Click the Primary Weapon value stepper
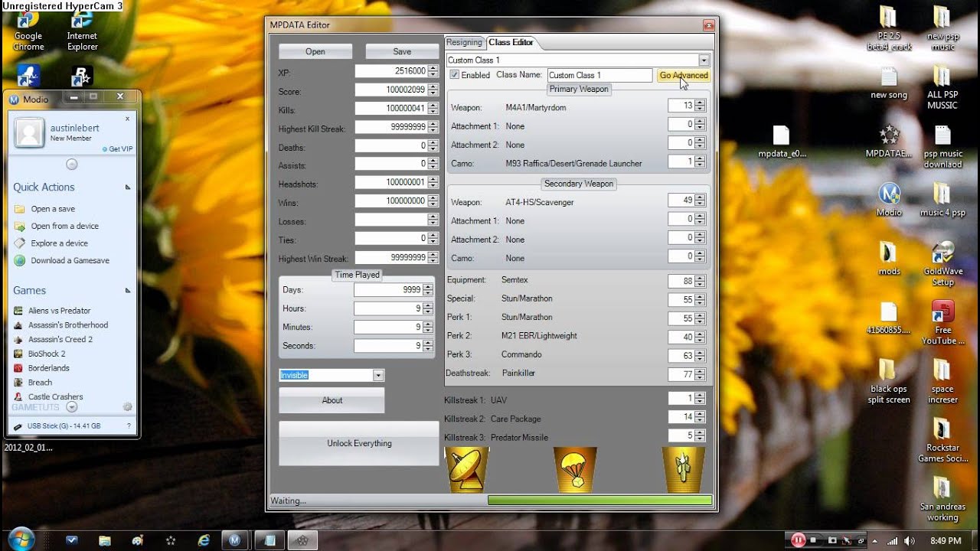The height and width of the screenshot is (551, 980). click(x=700, y=106)
